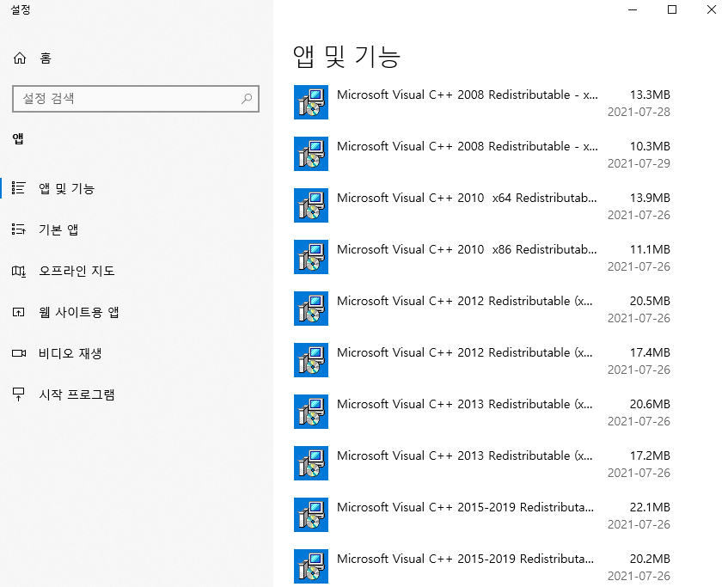Click installer icon of 13.3MB Visual C++ 2008
This screenshot has width=728, height=587.
(x=311, y=102)
